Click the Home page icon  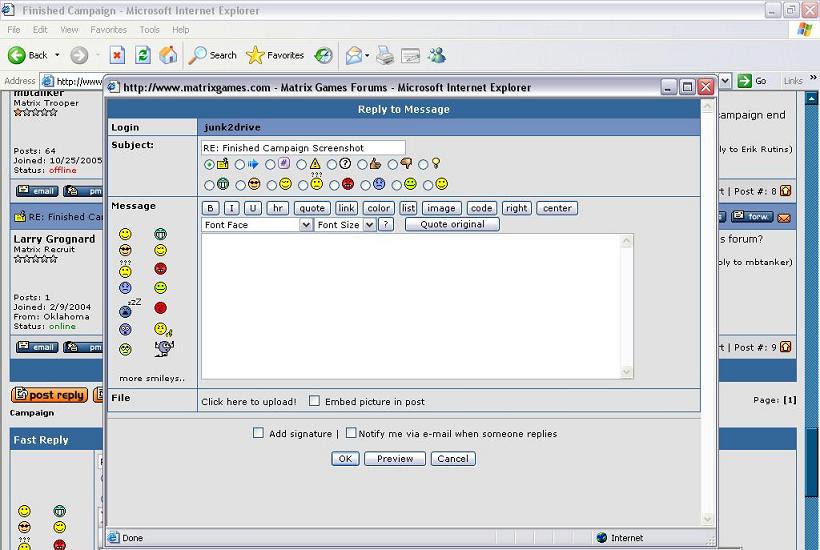(x=168, y=55)
